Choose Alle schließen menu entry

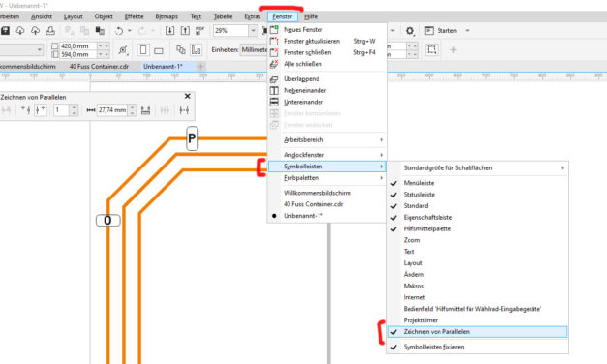coord(327,64)
